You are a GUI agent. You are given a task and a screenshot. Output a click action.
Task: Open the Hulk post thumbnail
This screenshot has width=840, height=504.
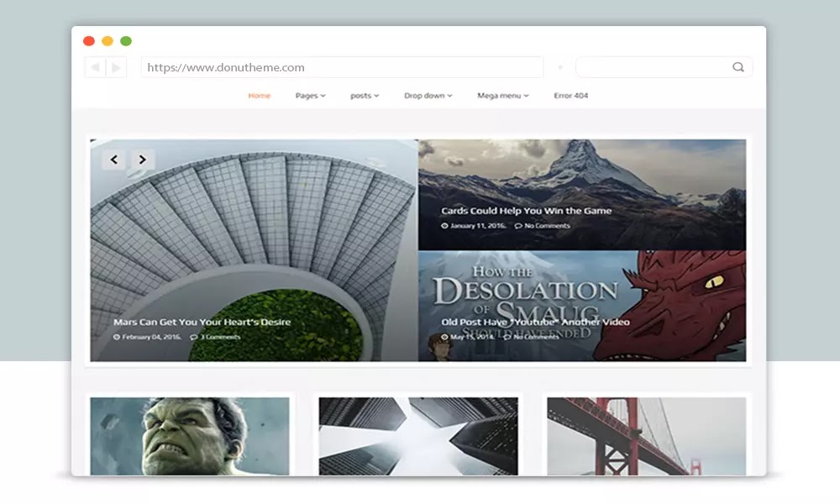point(190,436)
